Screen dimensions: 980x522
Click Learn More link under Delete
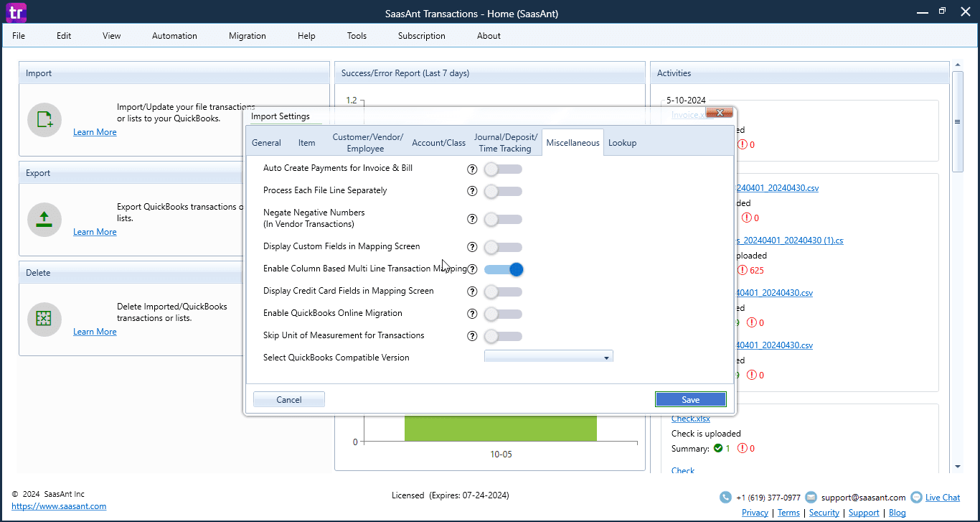95,332
